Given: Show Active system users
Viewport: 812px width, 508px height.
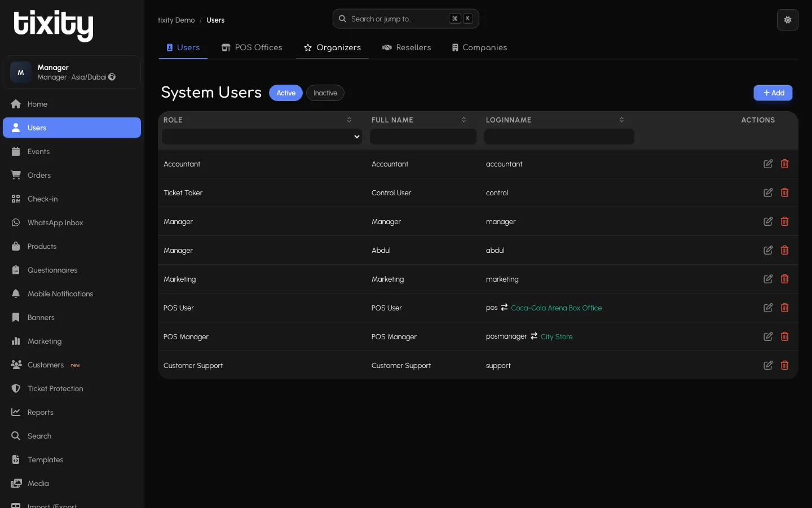Looking at the screenshot, I should click(286, 93).
